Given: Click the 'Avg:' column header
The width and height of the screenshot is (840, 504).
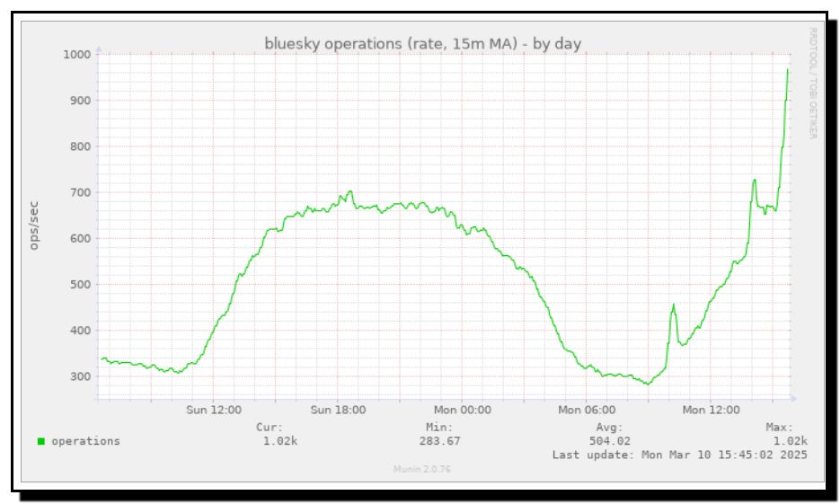Looking at the screenshot, I should pyautogui.click(x=610, y=428).
